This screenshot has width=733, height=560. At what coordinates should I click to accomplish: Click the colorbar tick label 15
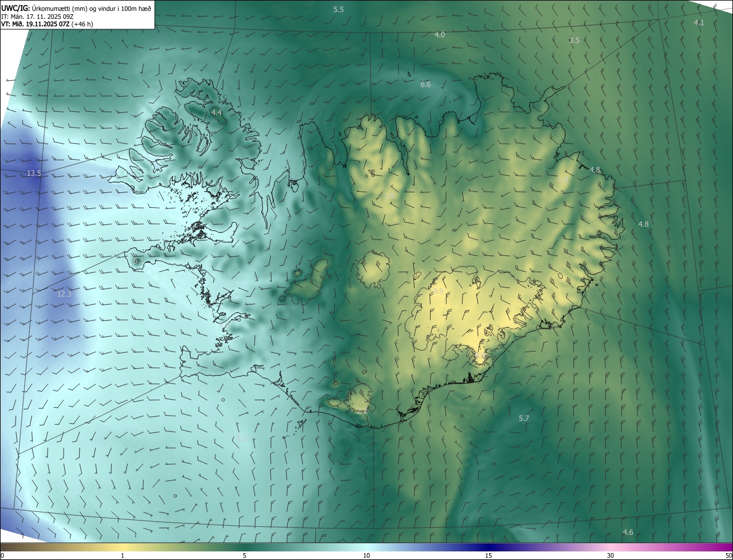(x=488, y=555)
